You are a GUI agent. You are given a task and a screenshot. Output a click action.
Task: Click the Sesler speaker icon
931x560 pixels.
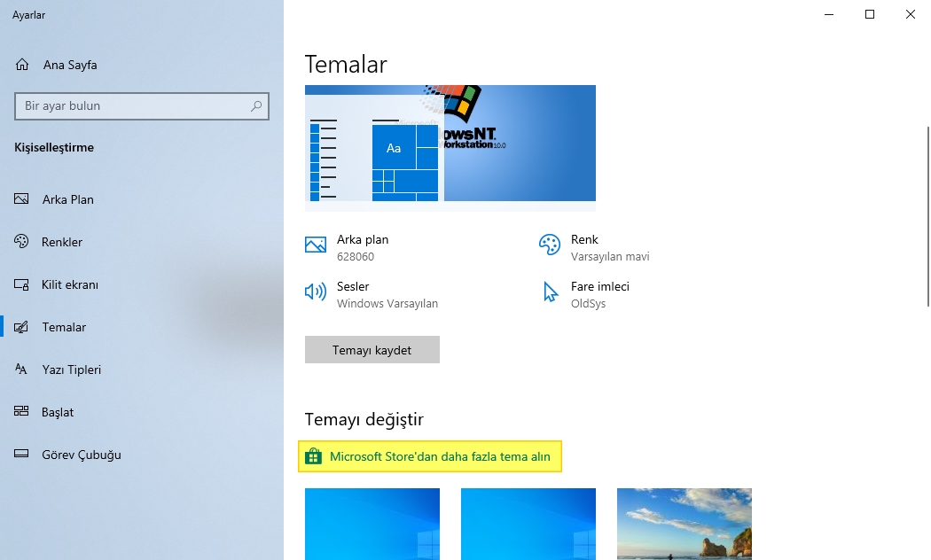(314, 290)
